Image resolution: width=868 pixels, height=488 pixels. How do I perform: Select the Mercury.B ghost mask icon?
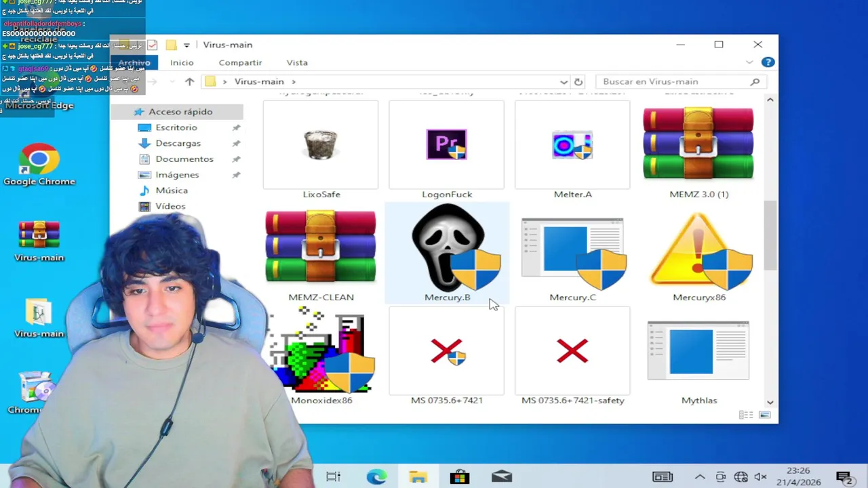click(447, 248)
